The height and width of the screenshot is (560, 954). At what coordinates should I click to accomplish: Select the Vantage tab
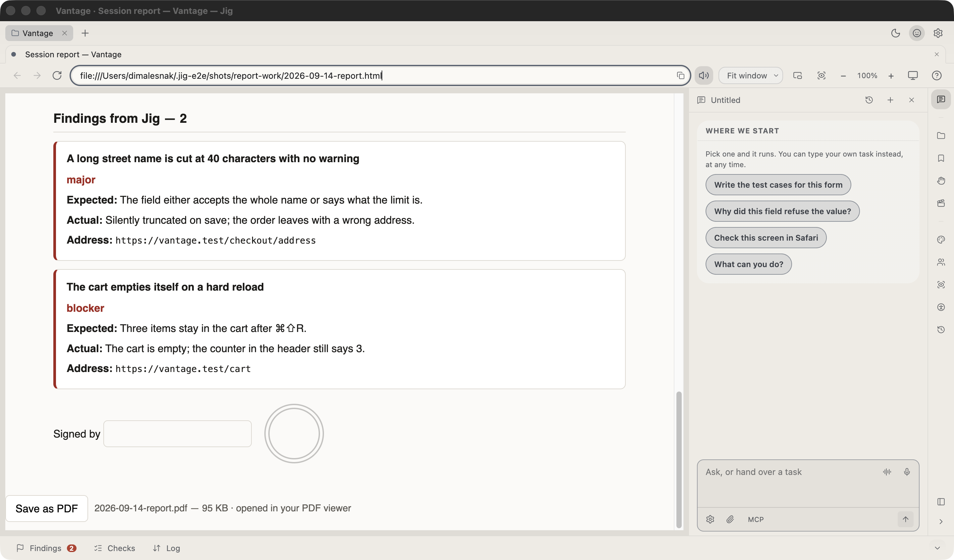(x=39, y=33)
